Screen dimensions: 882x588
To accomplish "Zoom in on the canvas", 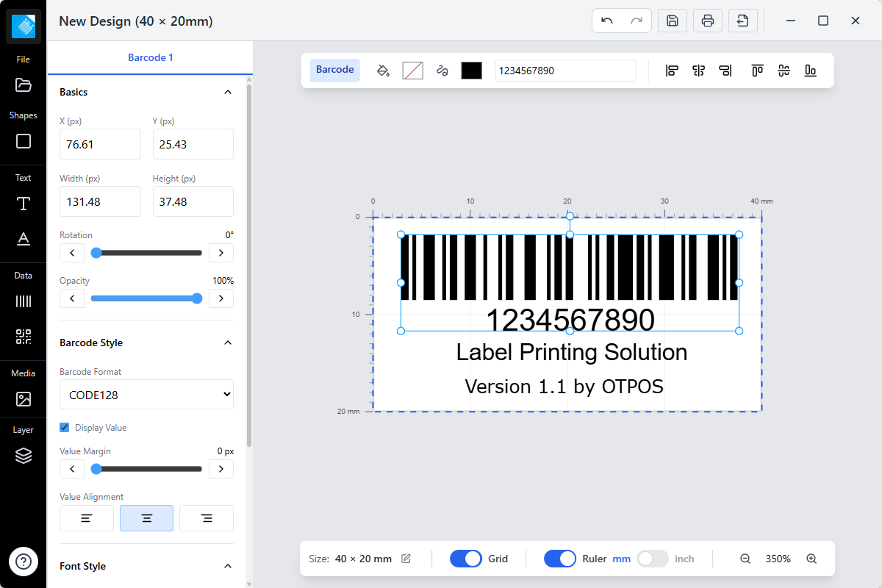I will click(x=811, y=559).
